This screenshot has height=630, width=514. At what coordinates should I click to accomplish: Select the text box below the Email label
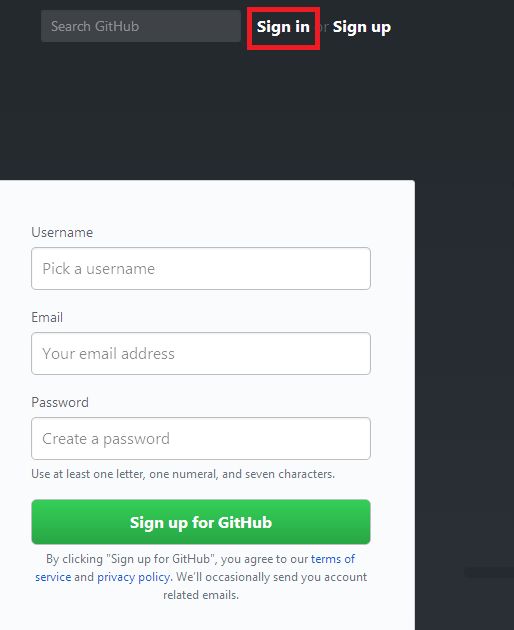[x=201, y=354]
